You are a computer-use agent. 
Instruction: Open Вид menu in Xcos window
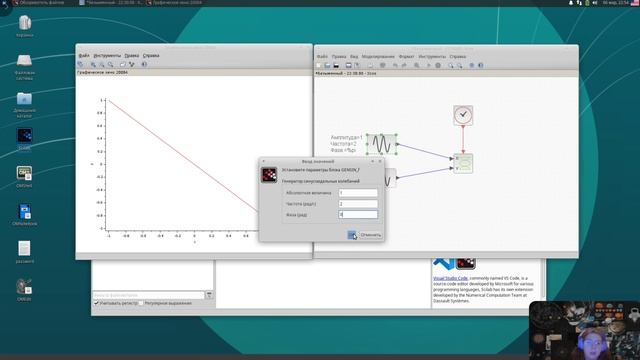click(x=354, y=57)
